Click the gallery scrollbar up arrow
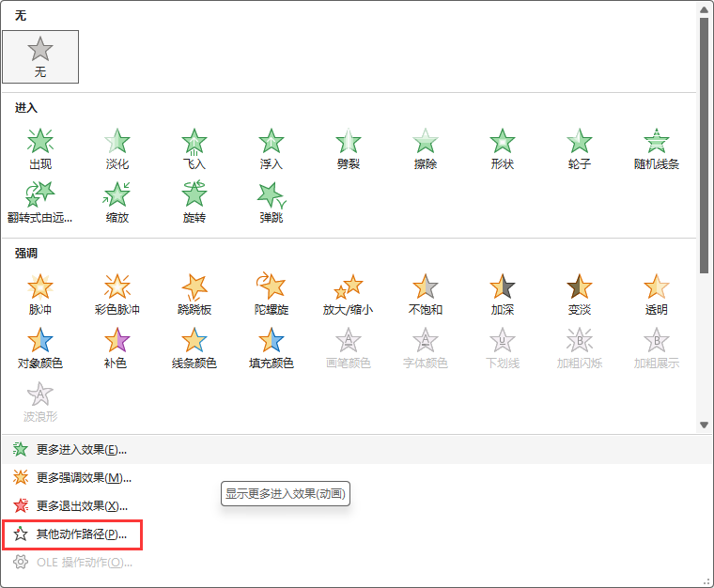The height and width of the screenshot is (588, 714). point(704,10)
